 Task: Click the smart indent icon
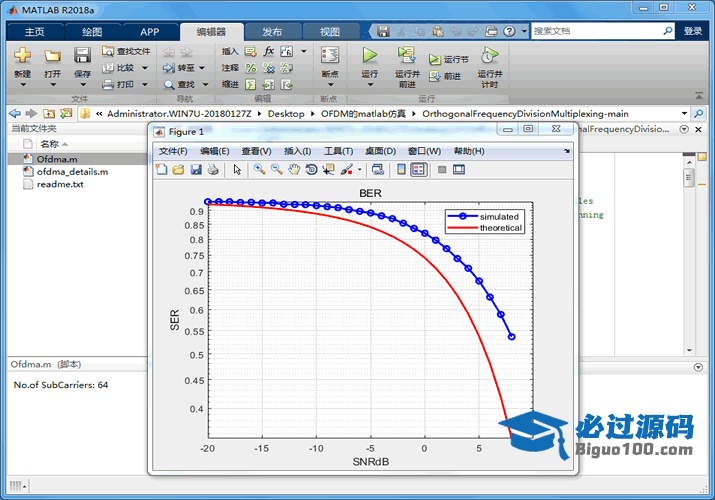250,84
